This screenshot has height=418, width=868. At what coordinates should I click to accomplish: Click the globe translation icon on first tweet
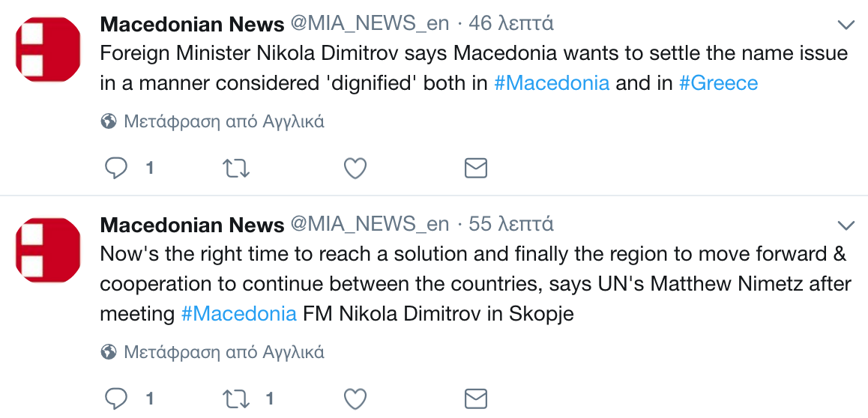tap(109, 121)
